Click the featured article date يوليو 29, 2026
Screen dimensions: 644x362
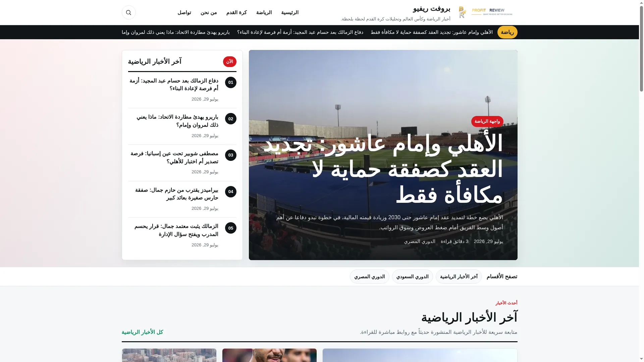[488, 241]
